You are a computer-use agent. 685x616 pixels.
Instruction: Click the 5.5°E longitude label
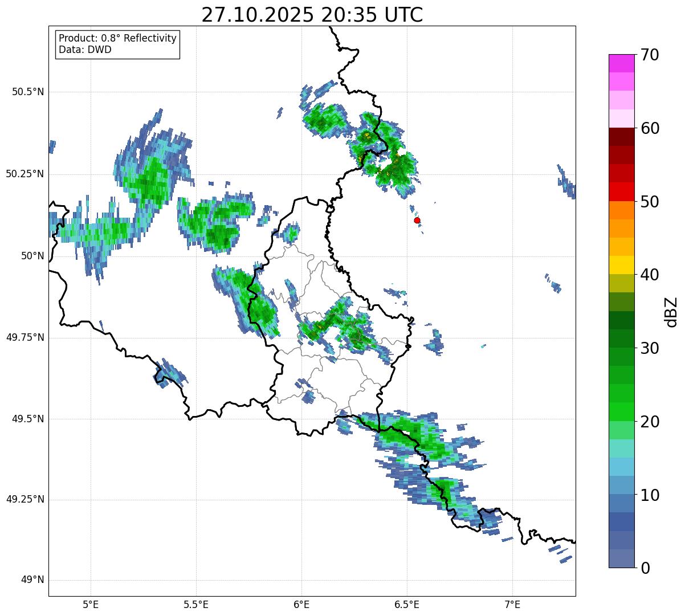pyautogui.click(x=196, y=604)
